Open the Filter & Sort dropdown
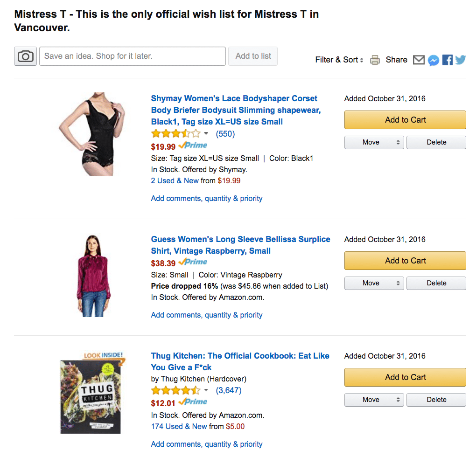Image resolution: width=476 pixels, height=457 pixels. (339, 60)
